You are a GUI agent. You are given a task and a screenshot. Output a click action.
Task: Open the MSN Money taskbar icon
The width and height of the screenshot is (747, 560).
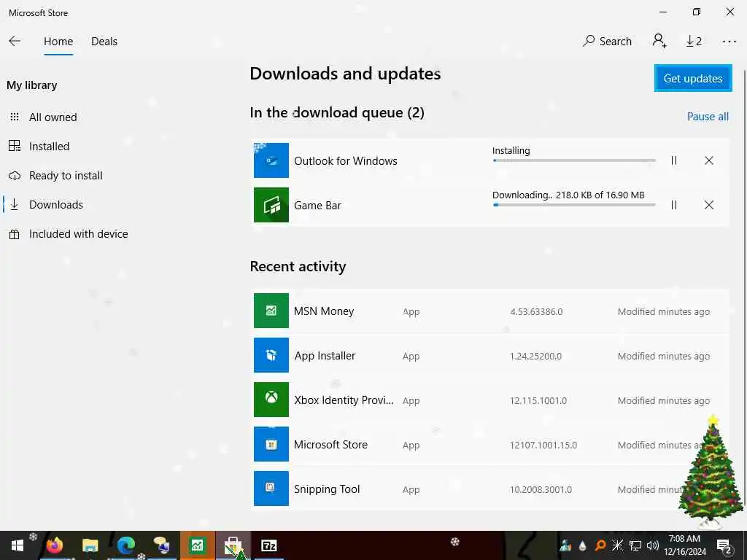[197, 545]
